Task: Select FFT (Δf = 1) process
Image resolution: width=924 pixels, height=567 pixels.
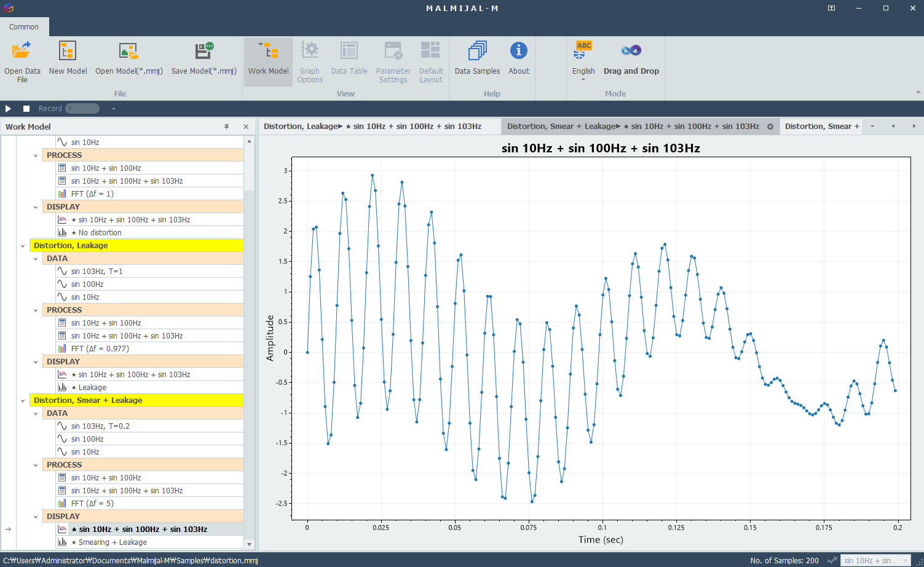Action: [149, 194]
